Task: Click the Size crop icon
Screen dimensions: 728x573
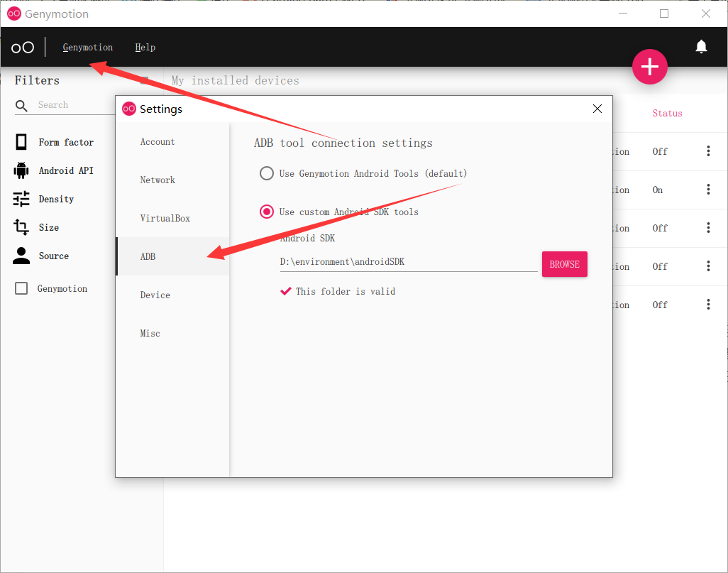Action: coord(21,227)
